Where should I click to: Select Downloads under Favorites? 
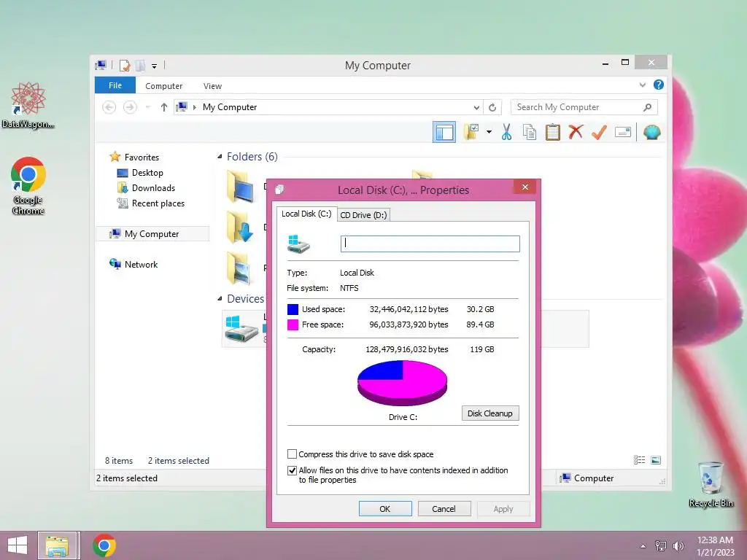click(153, 187)
